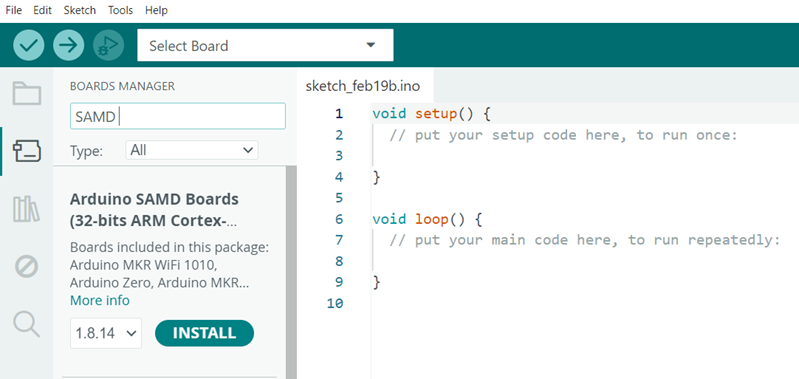Open the 1.8.14 version dropdown
This screenshot has height=379, width=799.
pyautogui.click(x=106, y=333)
